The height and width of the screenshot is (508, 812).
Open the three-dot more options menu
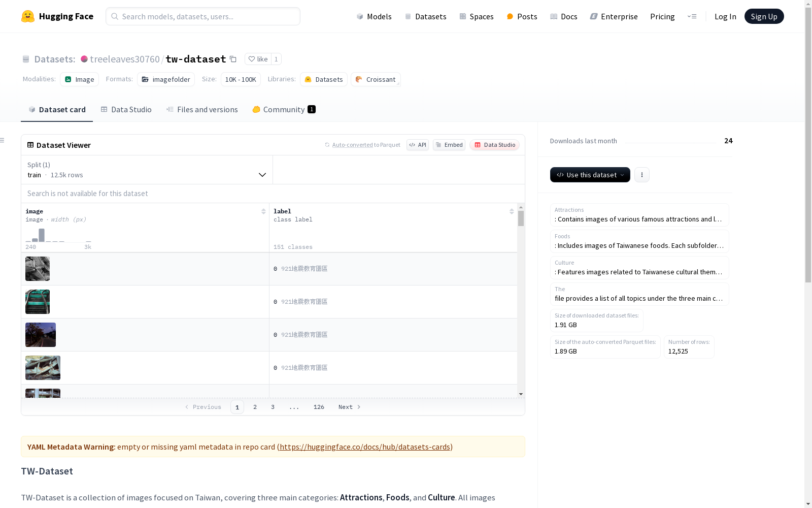click(641, 175)
